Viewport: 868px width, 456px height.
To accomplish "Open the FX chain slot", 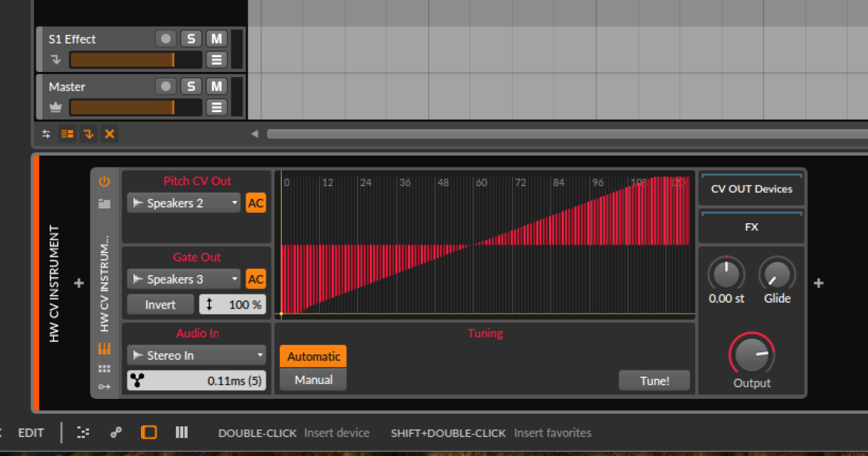I will [752, 227].
